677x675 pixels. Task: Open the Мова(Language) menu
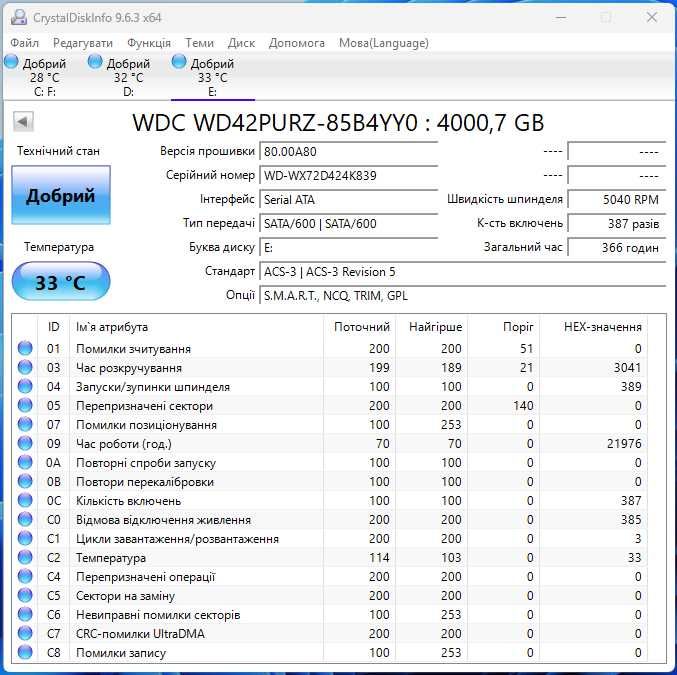coord(383,43)
